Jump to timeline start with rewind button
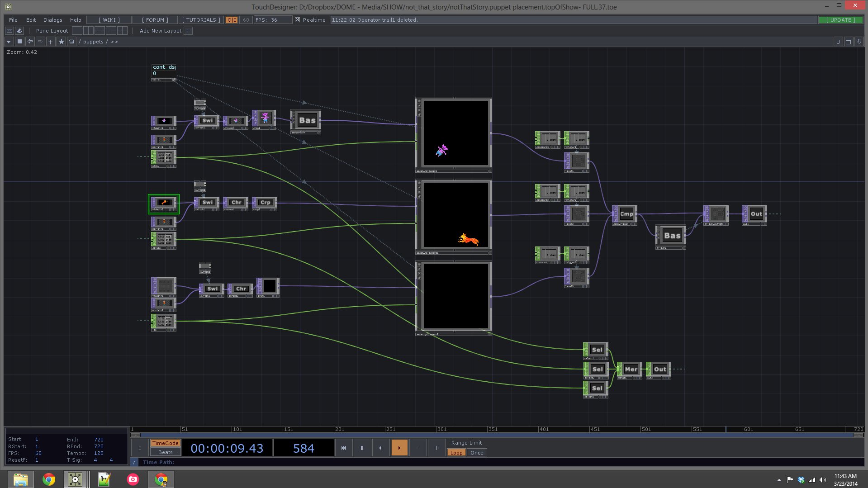 click(x=343, y=448)
